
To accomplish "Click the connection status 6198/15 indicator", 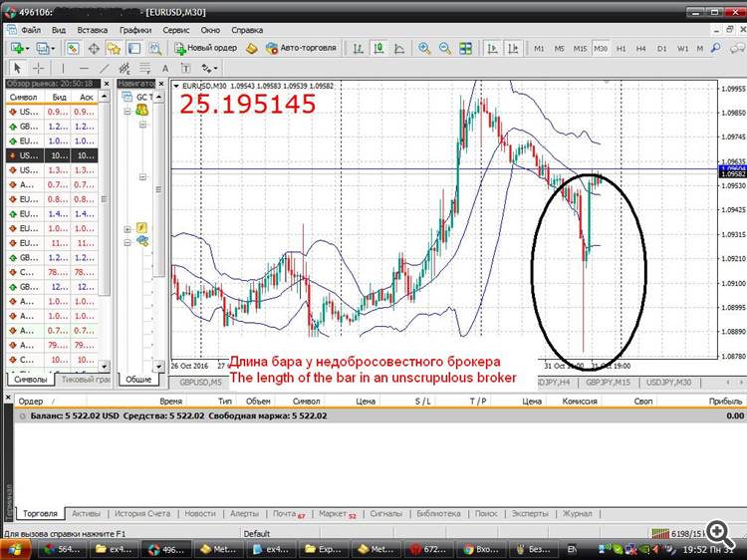I will [x=678, y=533].
